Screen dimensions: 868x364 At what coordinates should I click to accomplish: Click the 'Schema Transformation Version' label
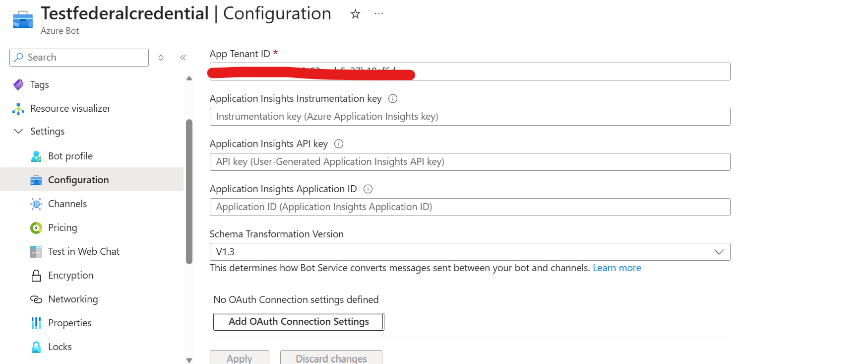(276, 234)
